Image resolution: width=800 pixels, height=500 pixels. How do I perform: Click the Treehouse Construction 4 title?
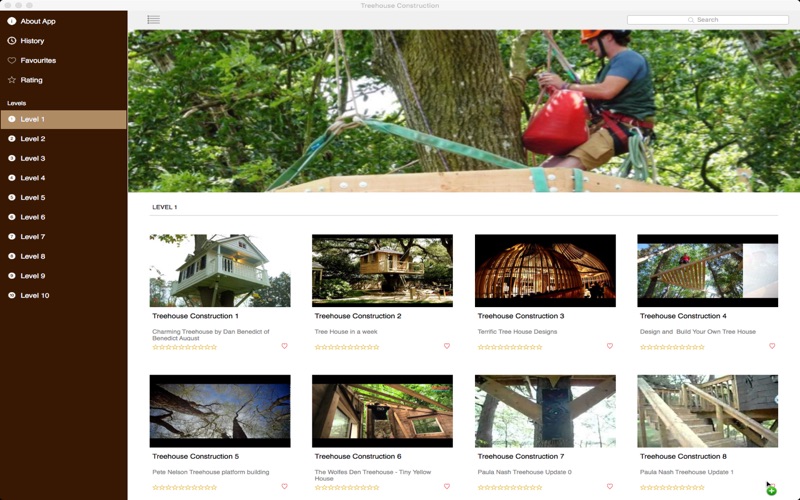683,316
